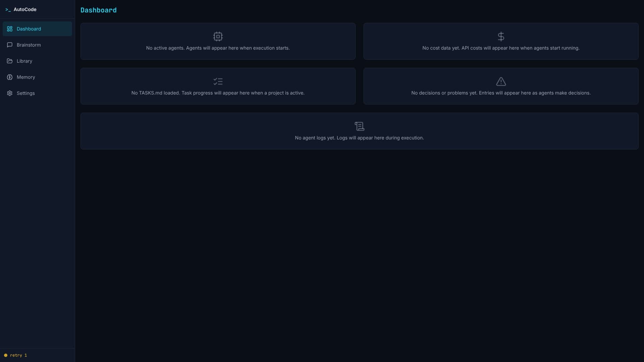This screenshot has width=644, height=362.
Task: Click the CPU chip icon in agents card
Action: (218, 37)
